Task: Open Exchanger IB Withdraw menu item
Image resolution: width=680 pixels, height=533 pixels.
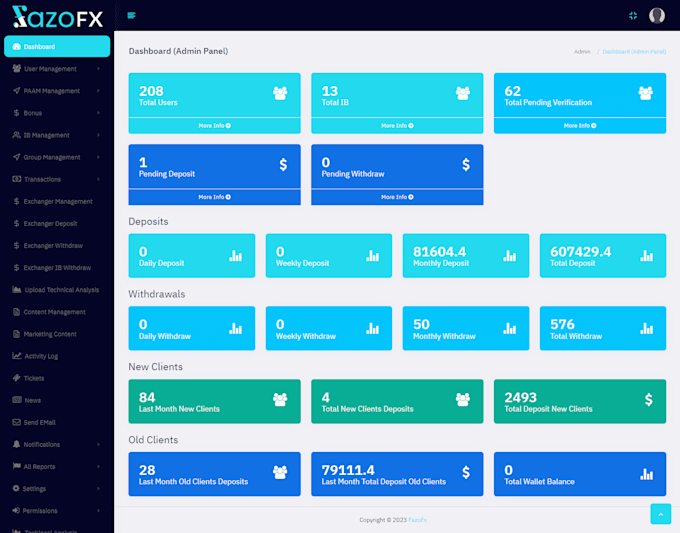Action: (57, 268)
